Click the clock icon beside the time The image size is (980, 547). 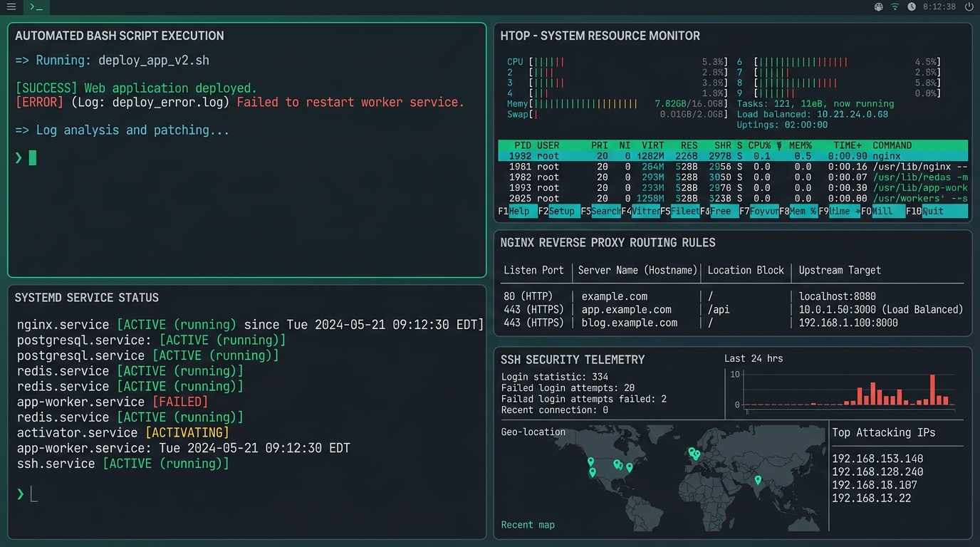click(912, 7)
